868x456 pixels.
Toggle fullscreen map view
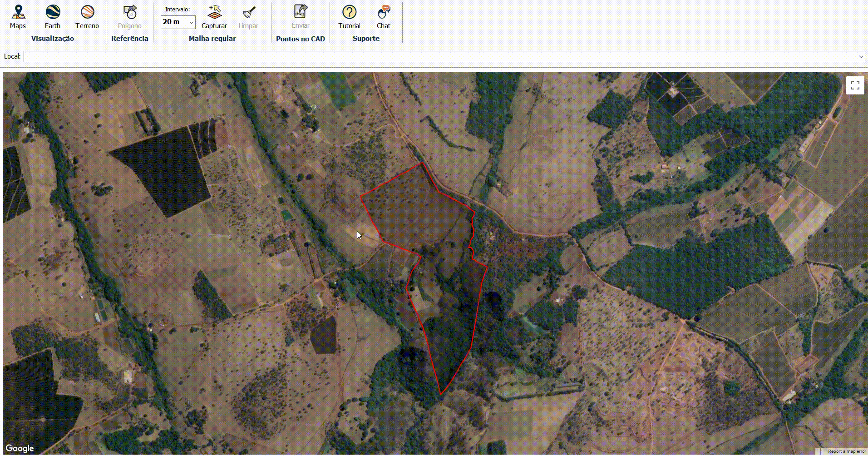click(x=855, y=85)
